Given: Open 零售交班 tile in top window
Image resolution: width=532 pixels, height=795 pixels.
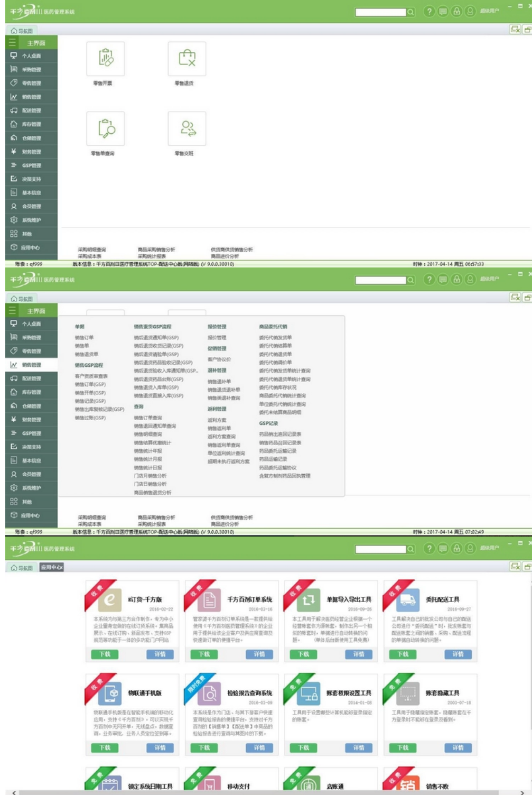Looking at the screenshot, I should (x=187, y=128).
